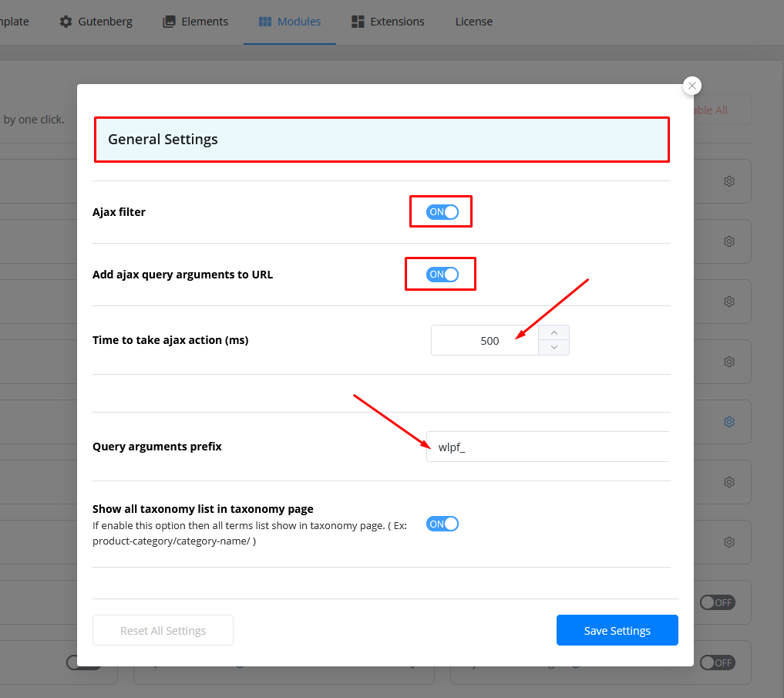The height and width of the screenshot is (698, 784).
Task: Increase ajax action time with up arrow
Action: (x=554, y=332)
